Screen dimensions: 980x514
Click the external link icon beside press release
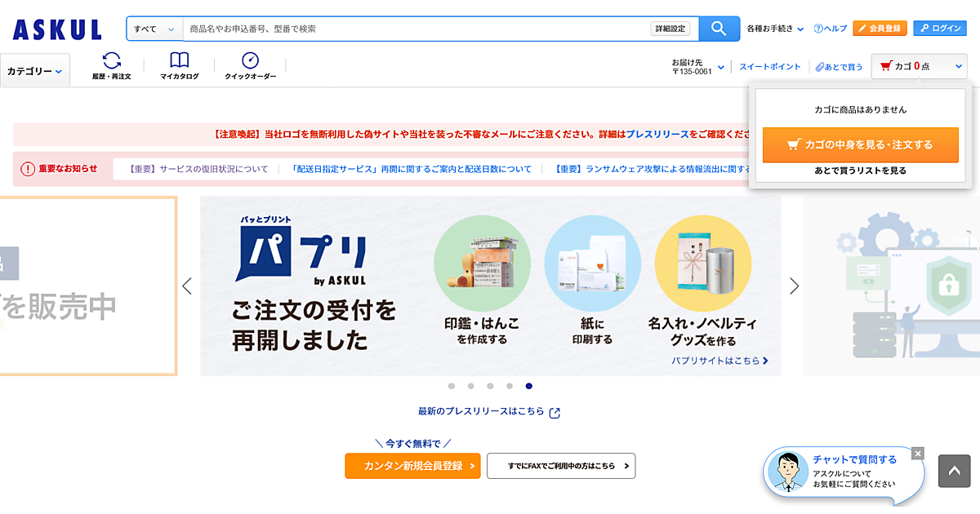point(555,412)
